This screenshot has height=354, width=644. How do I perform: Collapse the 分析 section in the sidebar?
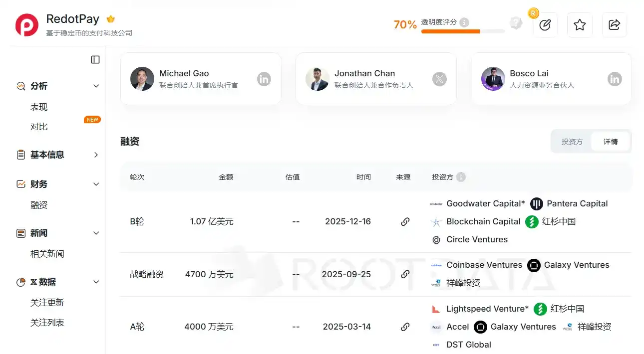point(95,85)
